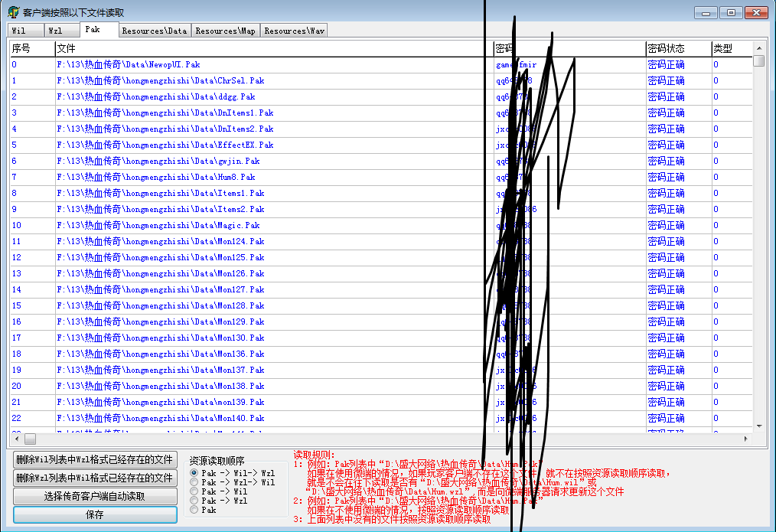Open the Resources\Wav tab
776x532 pixels.
click(x=295, y=31)
